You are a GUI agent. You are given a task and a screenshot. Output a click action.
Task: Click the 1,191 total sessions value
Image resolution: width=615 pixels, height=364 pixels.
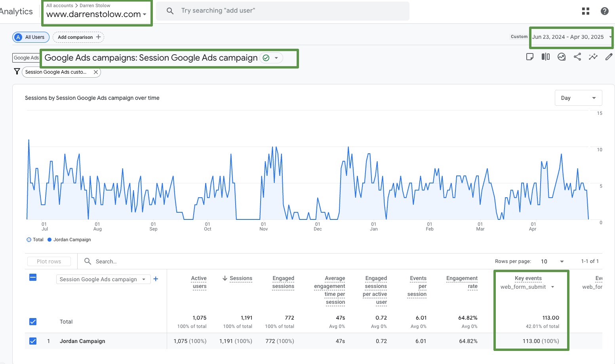tap(246, 318)
